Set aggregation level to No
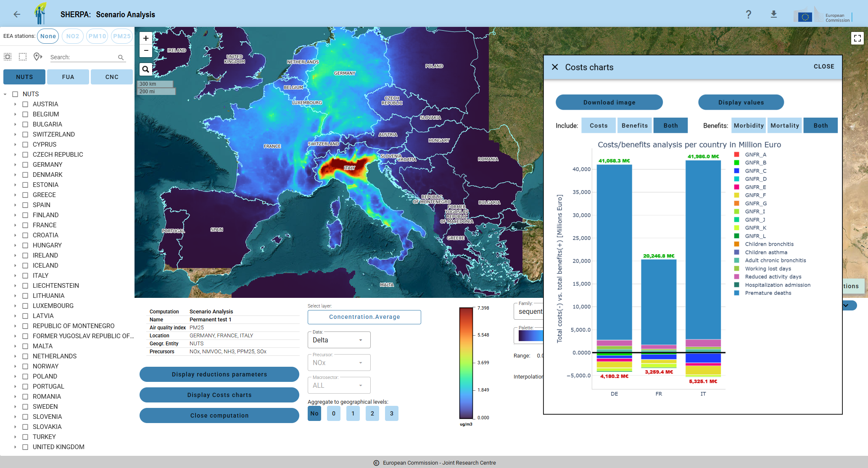The image size is (868, 468). pos(314,413)
